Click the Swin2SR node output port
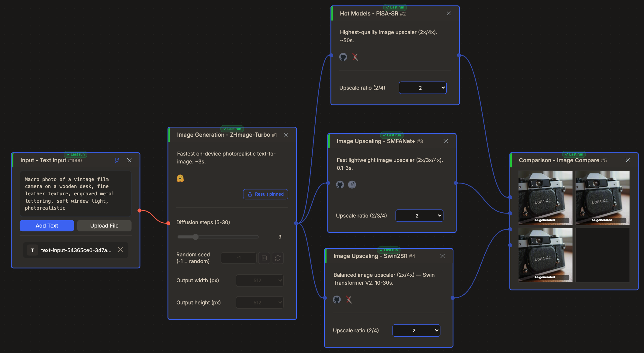 pos(453,298)
